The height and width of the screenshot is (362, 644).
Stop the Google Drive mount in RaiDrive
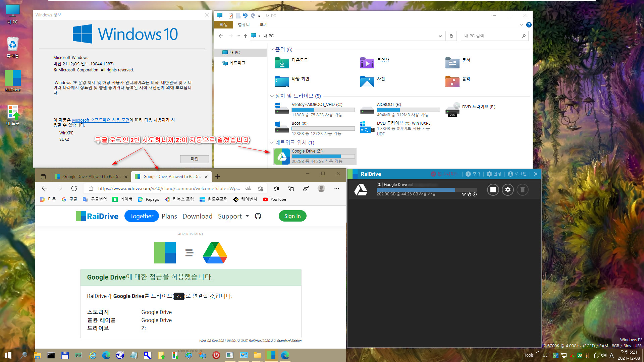493,190
